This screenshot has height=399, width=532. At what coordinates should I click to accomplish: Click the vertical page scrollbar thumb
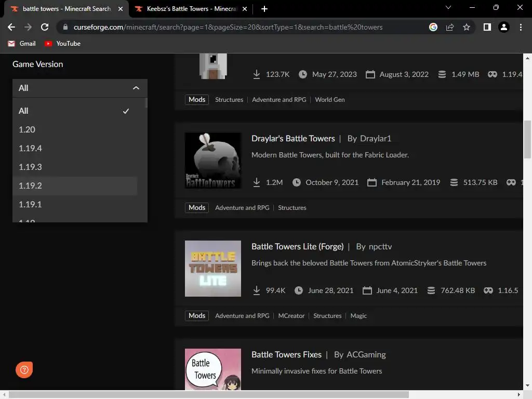pos(527,139)
